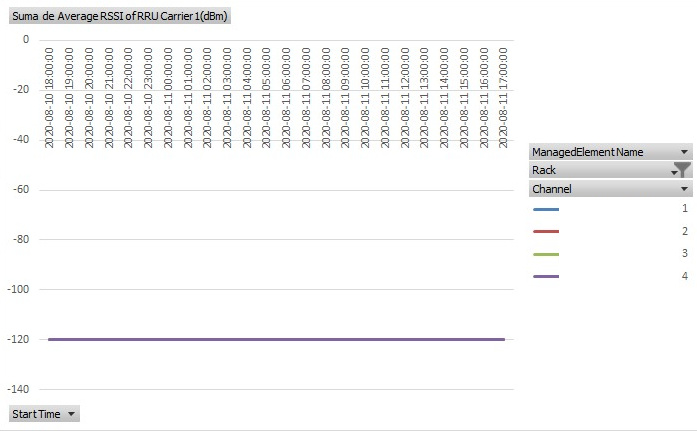Select the purple legend line for Channel 4

pos(546,276)
